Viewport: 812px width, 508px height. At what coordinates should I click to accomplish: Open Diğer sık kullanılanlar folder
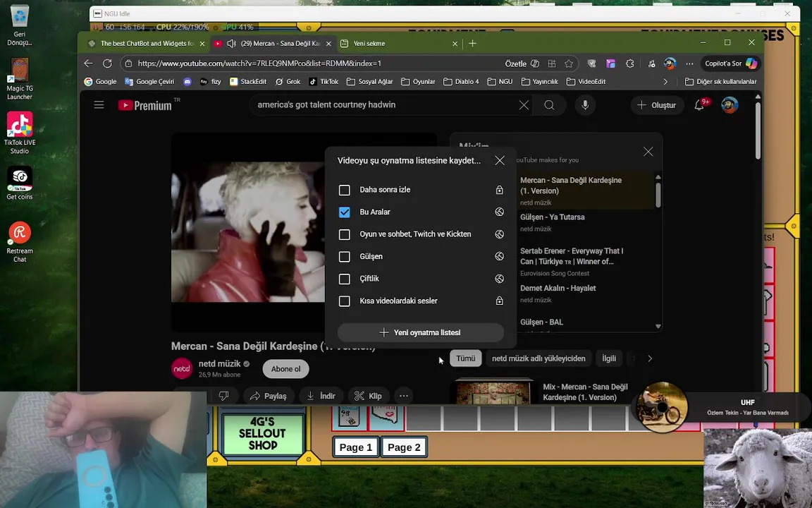click(721, 81)
